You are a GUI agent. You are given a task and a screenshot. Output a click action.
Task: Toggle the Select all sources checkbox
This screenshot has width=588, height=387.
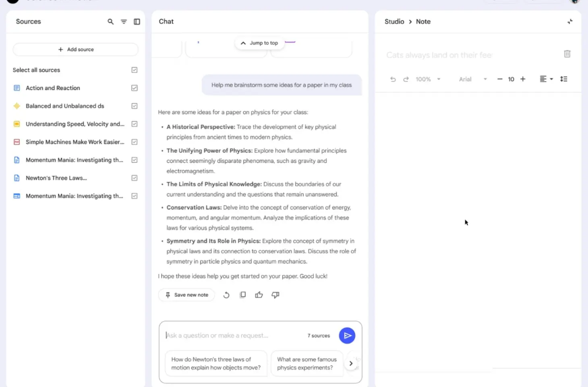(x=135, y=70)
